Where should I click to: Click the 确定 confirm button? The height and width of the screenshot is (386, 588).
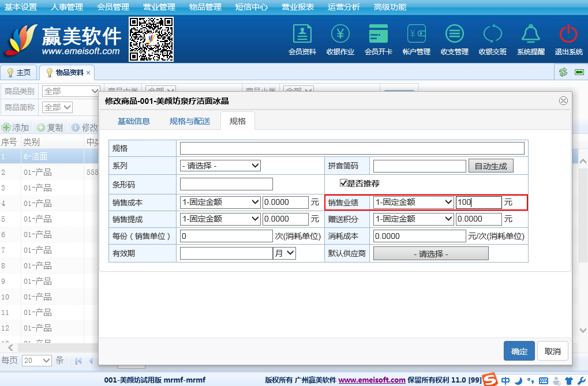519,351
